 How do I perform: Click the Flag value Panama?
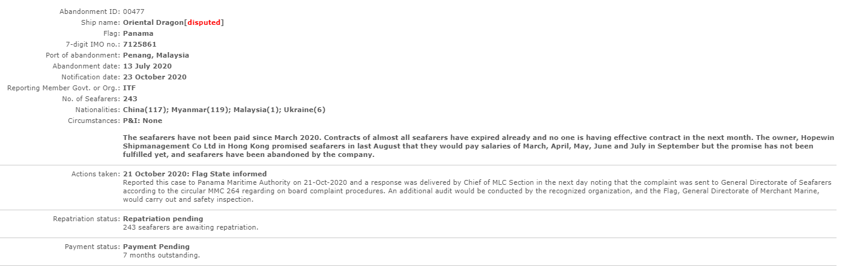click(138, 33)
